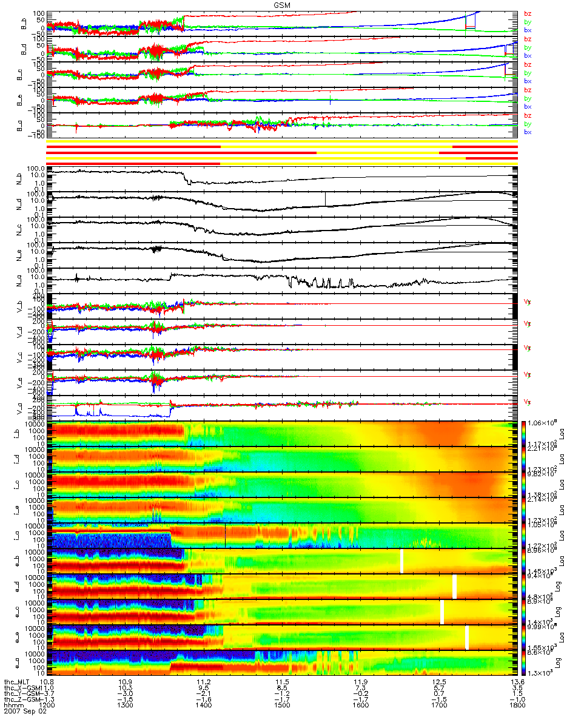Click the 1700 time tick label
This screenshot has height=728, width=564.
[x=438, y=706]
